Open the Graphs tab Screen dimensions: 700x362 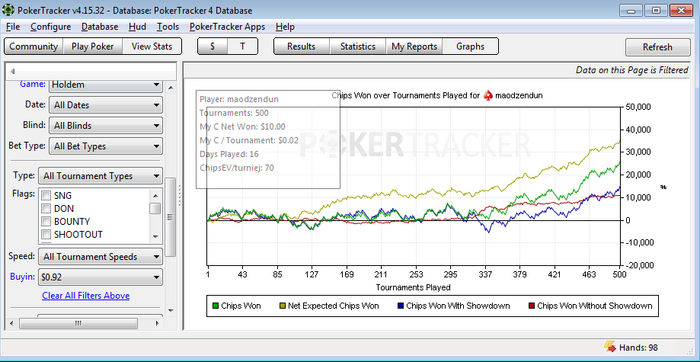471,46
